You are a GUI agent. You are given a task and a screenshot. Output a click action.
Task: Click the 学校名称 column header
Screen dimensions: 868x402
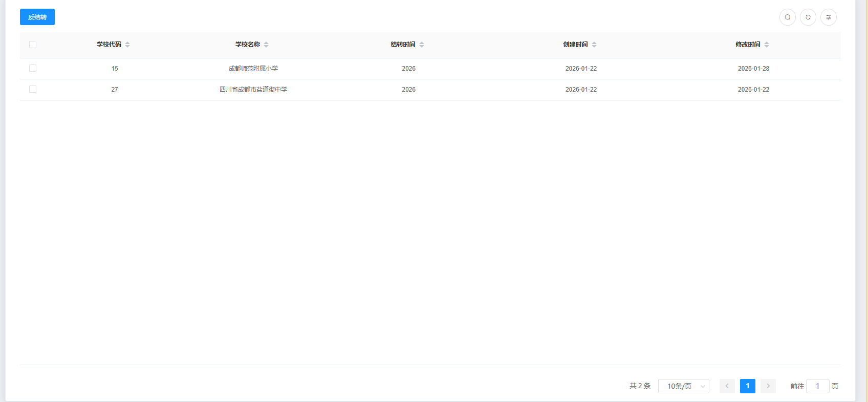pyautogui.click(x=248, y=45)
